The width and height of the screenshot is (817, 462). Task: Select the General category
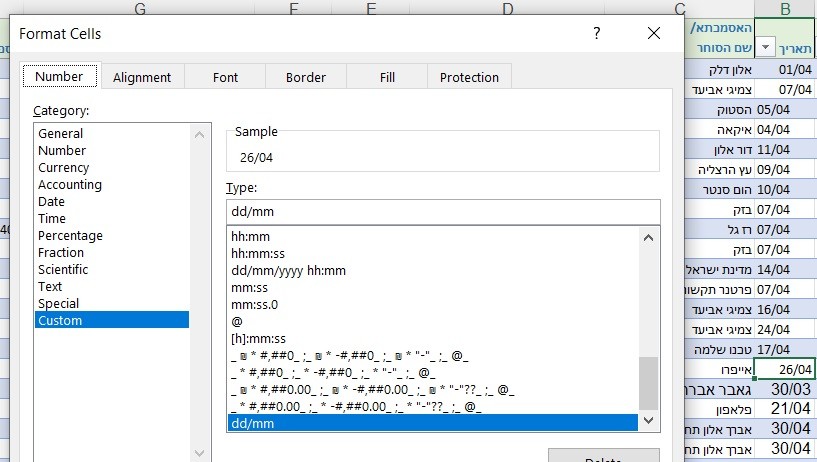tap(112, 133)
